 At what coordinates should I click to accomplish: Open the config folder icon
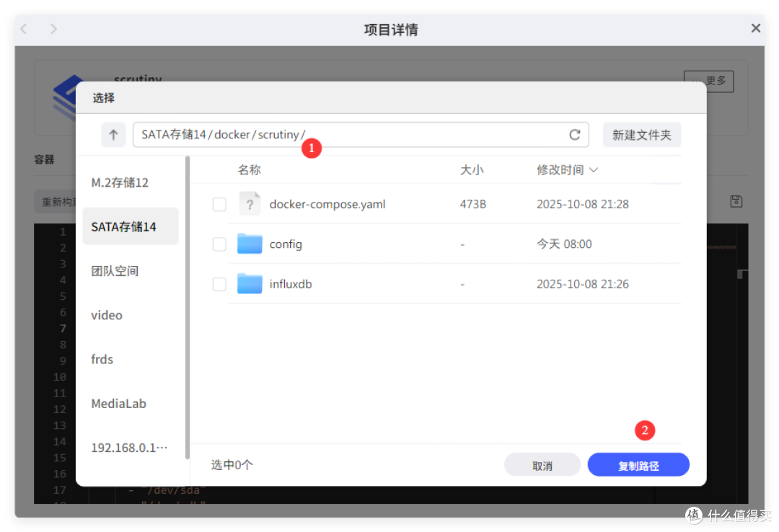tap(250, 244)
